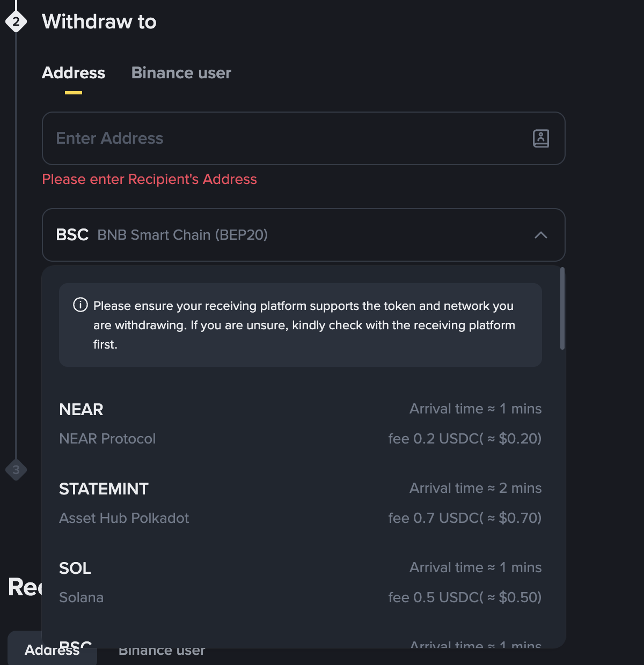Screen dimensions: 644x665
Task: Switch to the Binance user tab
Action: pos(181,73)
